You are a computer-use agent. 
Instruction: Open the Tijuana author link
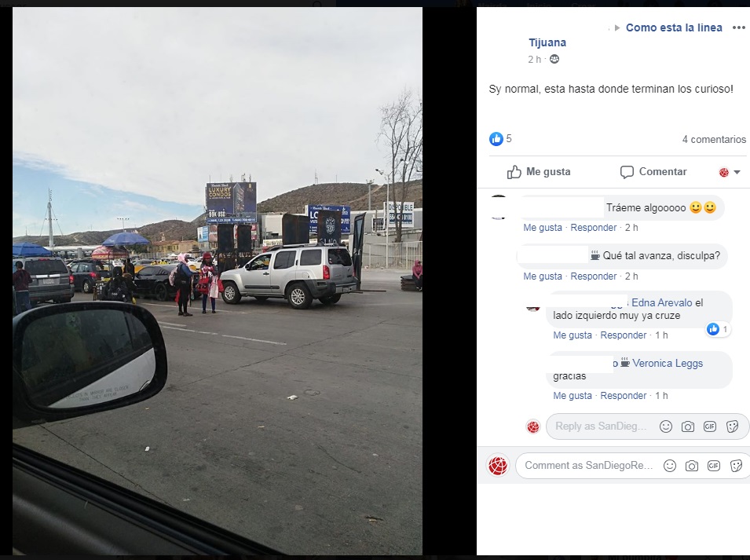pyautogui.click(x=547, y=42)
